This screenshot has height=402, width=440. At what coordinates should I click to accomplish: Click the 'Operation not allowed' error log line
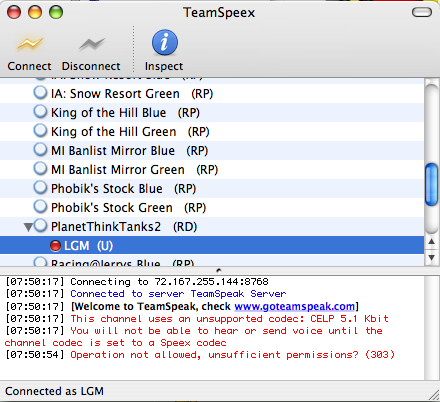point(200,355)
